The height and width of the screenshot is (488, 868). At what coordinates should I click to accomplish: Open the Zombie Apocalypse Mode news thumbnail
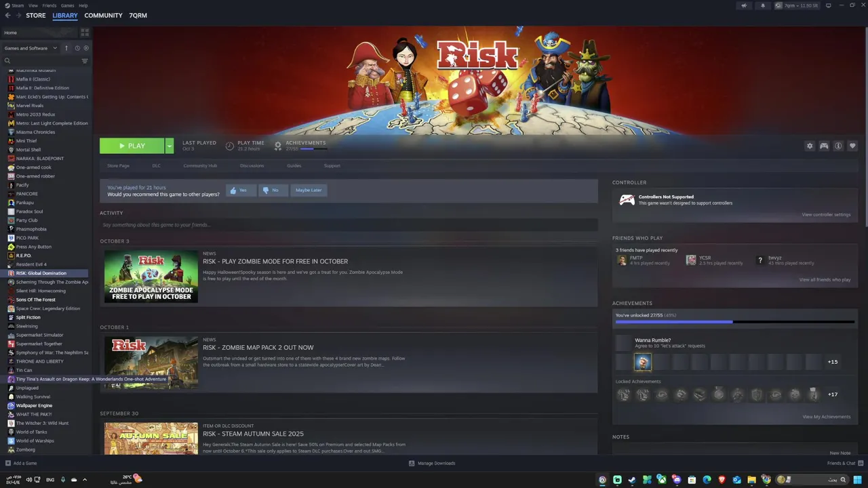pos(151,277)
